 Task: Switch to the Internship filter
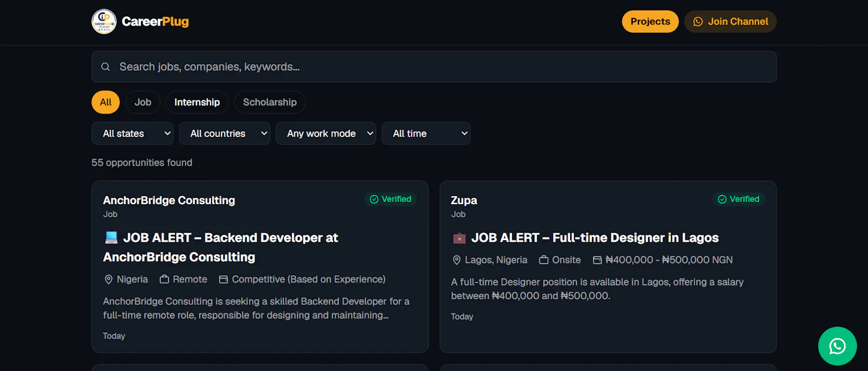click(197, 102)
